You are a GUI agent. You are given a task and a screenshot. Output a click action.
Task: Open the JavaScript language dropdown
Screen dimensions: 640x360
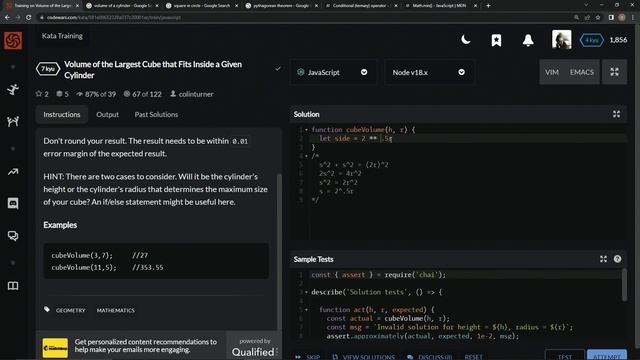click(x=333, y=72)
